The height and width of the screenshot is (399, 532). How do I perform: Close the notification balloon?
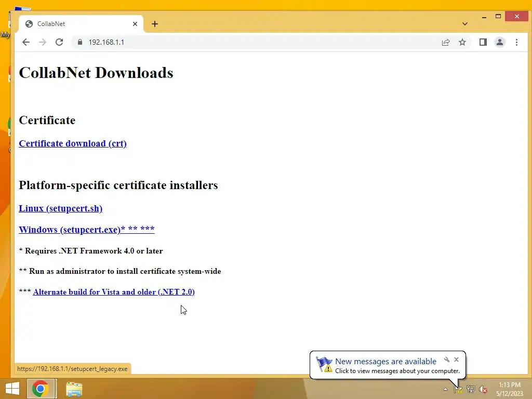point(456,360)
